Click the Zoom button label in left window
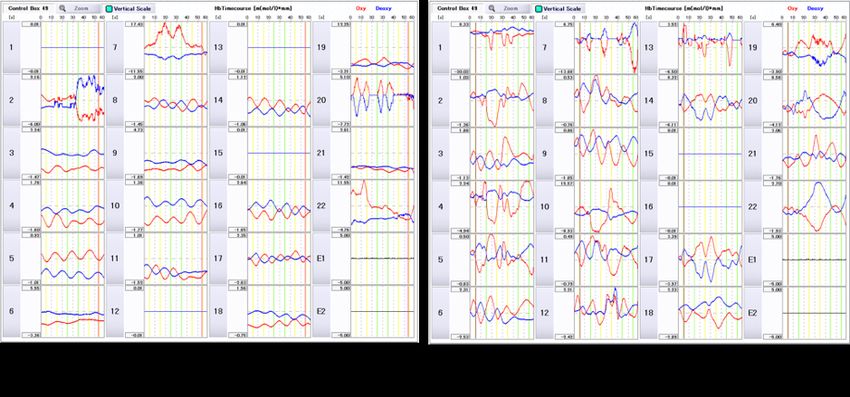This screenshot has width=850, height=397. [x=80, y=9]
